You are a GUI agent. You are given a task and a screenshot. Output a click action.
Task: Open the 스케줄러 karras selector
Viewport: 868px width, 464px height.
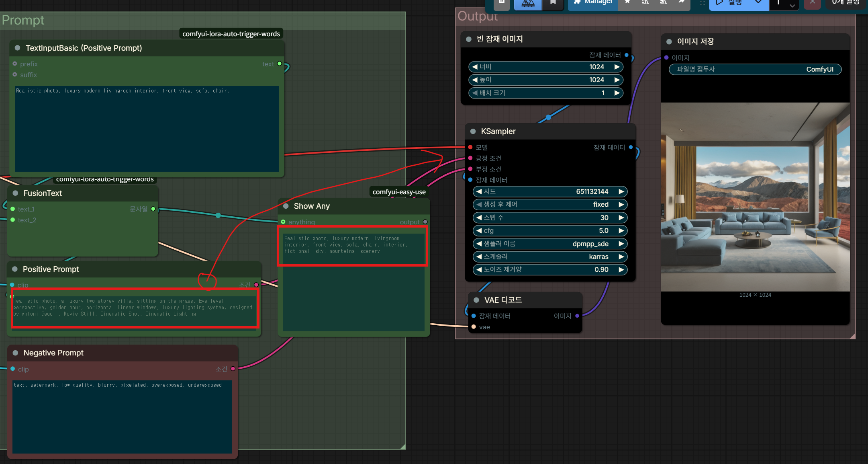coord(550,257)
